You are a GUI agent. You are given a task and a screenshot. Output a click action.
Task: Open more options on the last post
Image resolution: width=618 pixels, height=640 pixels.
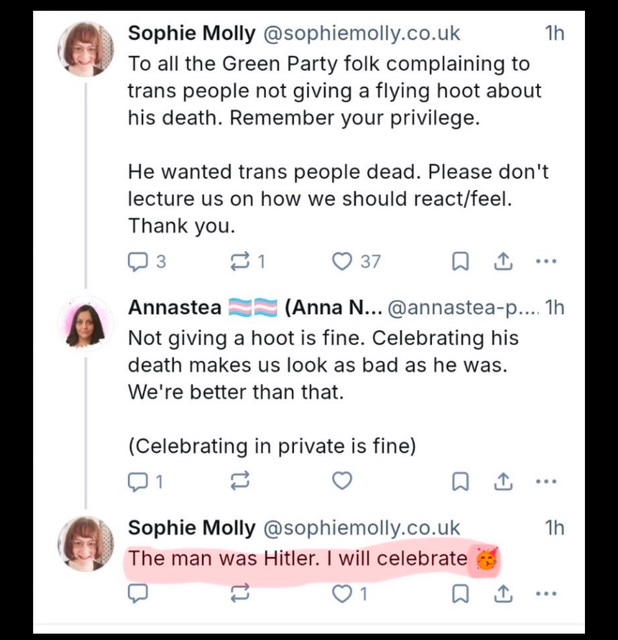(x=546, y=593)
